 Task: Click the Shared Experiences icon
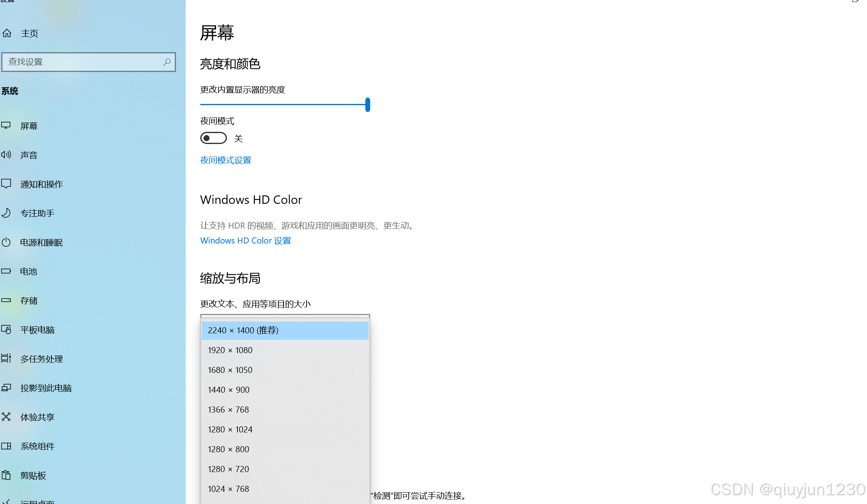coord(6,417)
